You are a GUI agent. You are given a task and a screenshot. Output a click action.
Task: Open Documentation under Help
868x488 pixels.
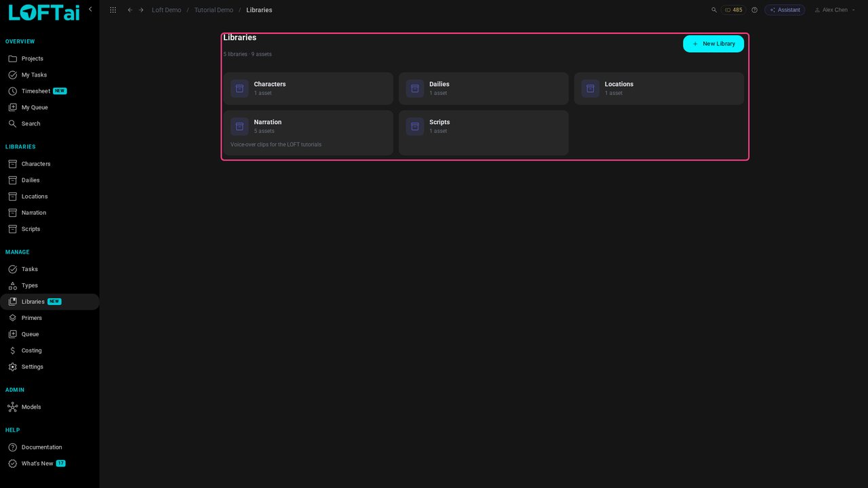(x=50, y=447)
